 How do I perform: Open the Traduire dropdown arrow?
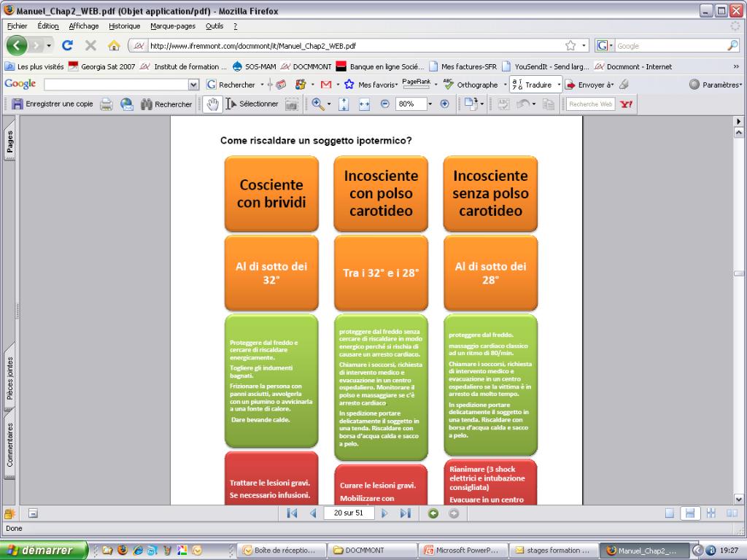[x=559, y=85]
